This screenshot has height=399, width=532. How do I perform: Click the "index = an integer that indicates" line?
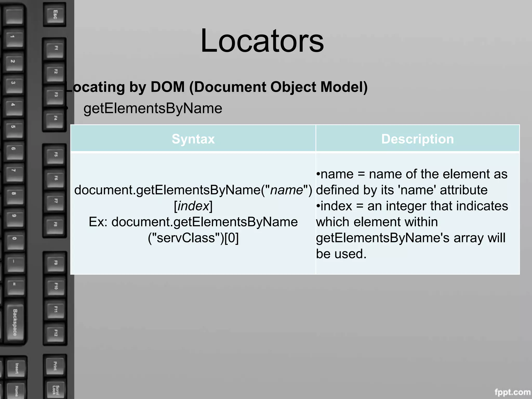click(x=412, y=206)
